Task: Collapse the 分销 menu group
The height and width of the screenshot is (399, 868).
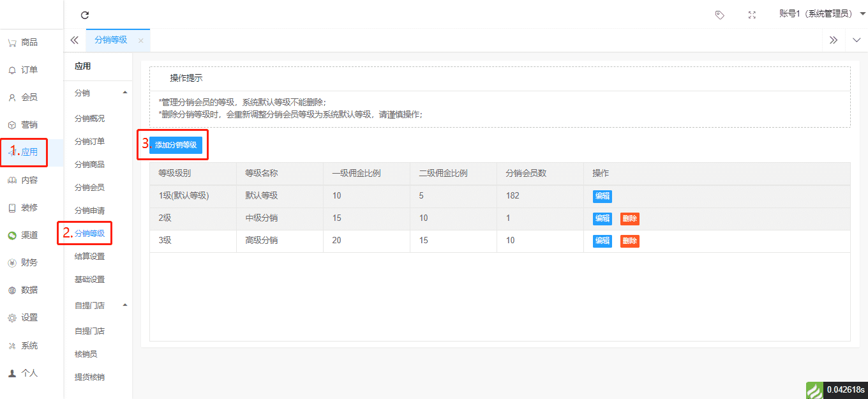Action: tap(124, 93)
